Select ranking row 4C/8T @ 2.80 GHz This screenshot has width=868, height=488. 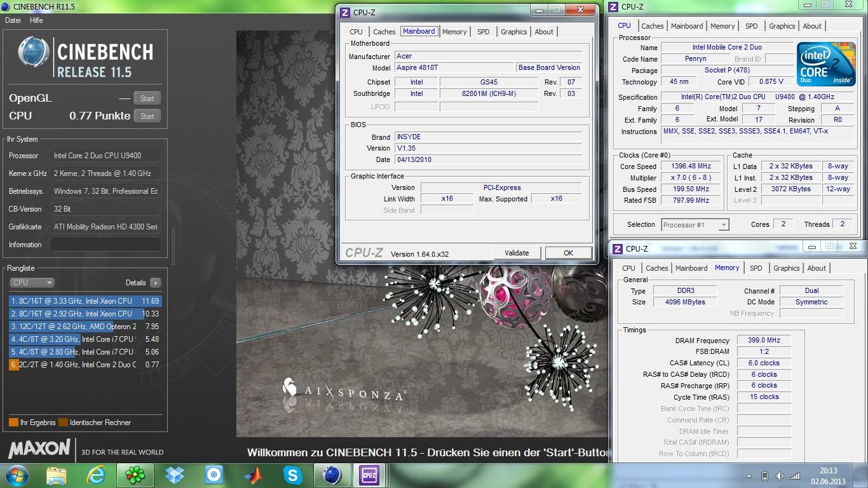click(85, 352)
